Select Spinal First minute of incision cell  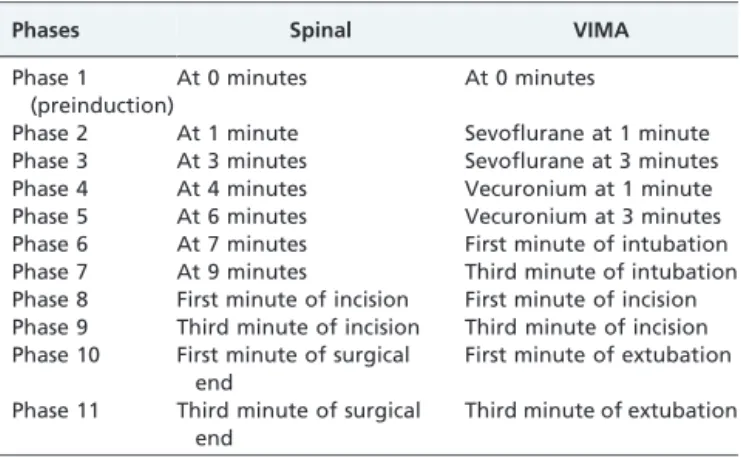[x=293, y=300]
